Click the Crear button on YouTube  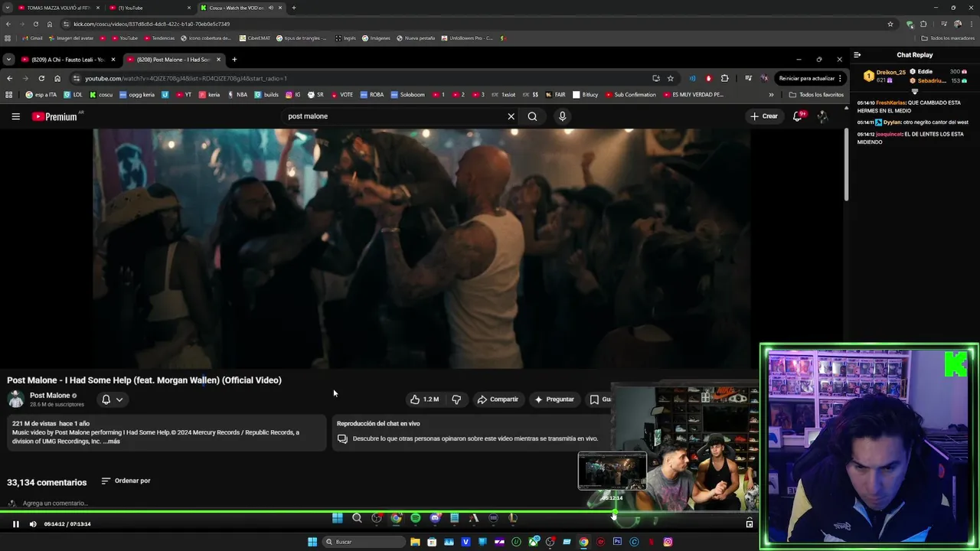764,116
